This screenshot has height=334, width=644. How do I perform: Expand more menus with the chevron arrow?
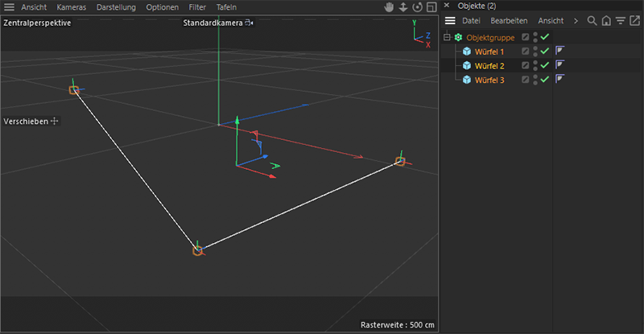[576, 21]
